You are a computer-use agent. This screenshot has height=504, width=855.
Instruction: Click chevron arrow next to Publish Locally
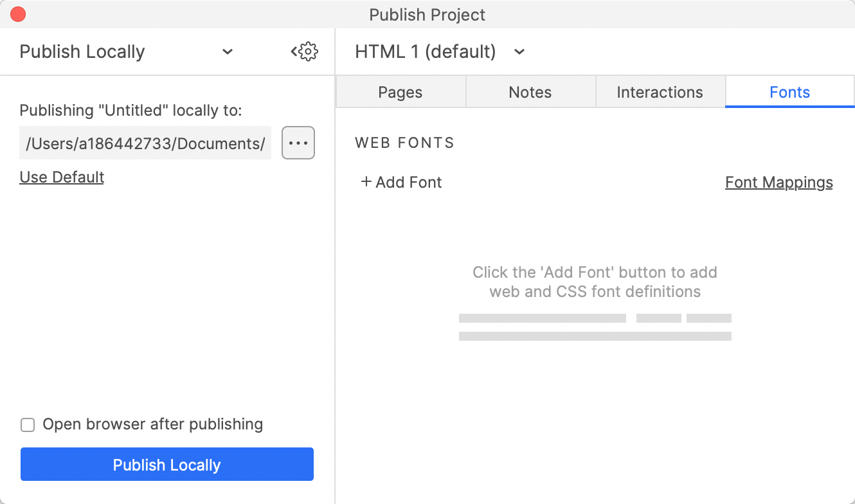[x=228, y=51]
